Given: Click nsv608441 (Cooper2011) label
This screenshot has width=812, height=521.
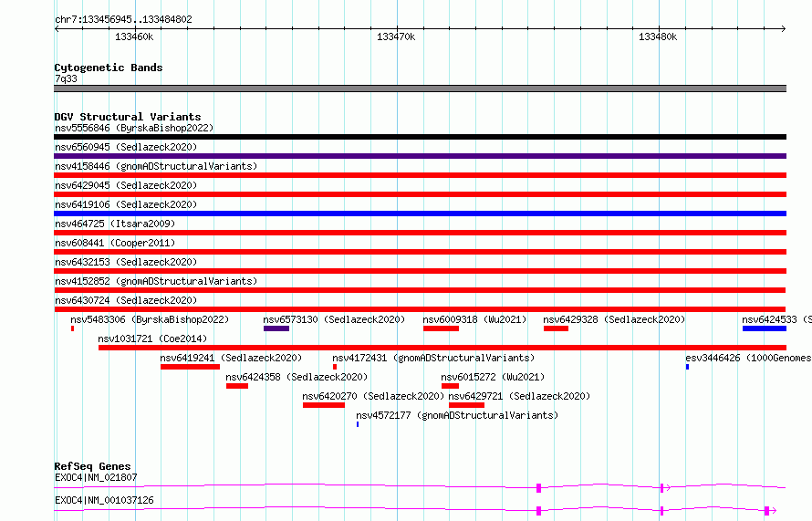Looking at the screenshot, I should [115, 243].
